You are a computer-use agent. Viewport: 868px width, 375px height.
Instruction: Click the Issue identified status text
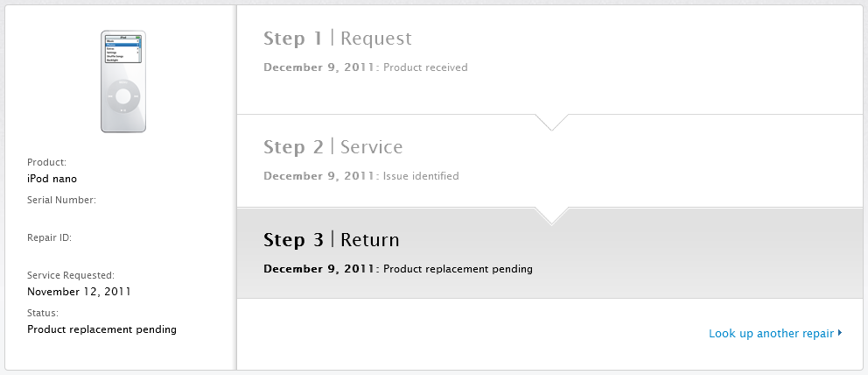[421, 176]
